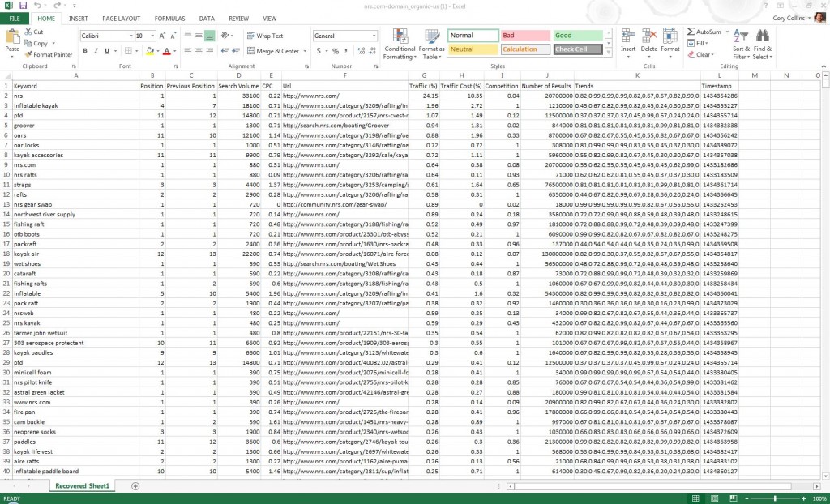
Task: Select the Recovered_Sheet1 sheet tab
Action: [82, 485]
